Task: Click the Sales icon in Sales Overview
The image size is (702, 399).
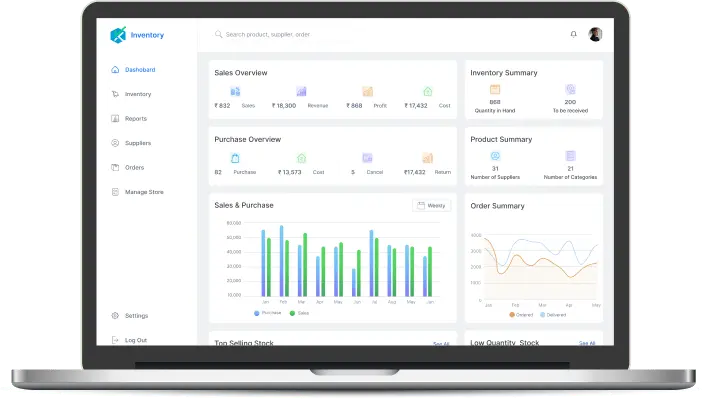Action: pyautogui.click(x=235, y=92)
